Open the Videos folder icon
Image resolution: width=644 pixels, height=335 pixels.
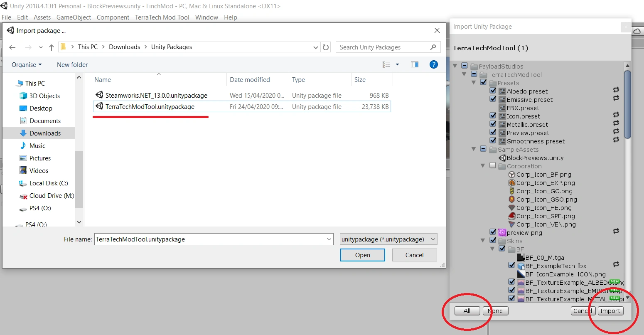coord(23,170)
